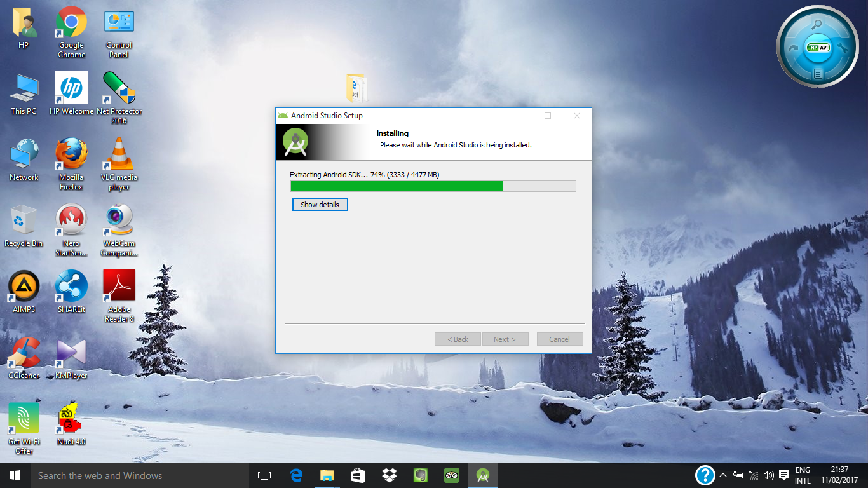
Task: Click the "Extracting Android SDK... 74%" status text
Action: pyautogui.click(x=364, y=175)
